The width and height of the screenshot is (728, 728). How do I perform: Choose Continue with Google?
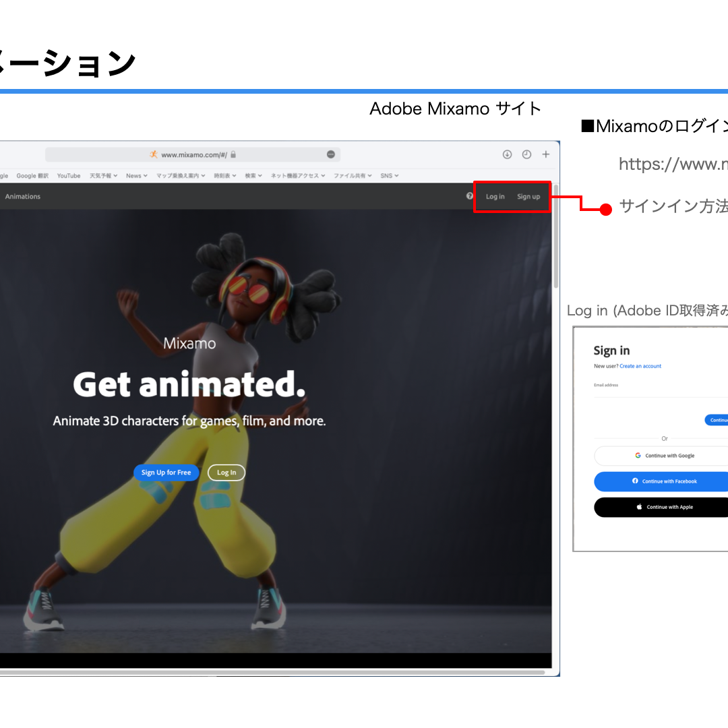tap(661, 456)
